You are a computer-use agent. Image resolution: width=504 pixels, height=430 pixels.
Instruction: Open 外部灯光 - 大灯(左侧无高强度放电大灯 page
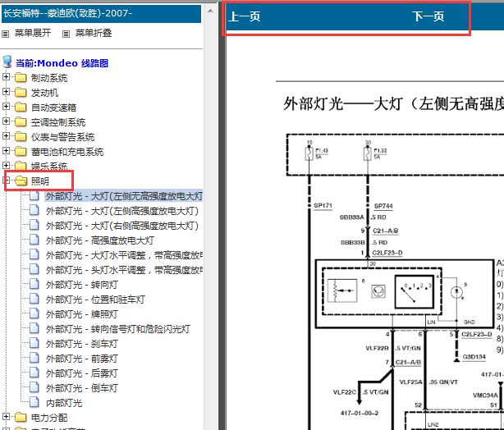(124, 196)
